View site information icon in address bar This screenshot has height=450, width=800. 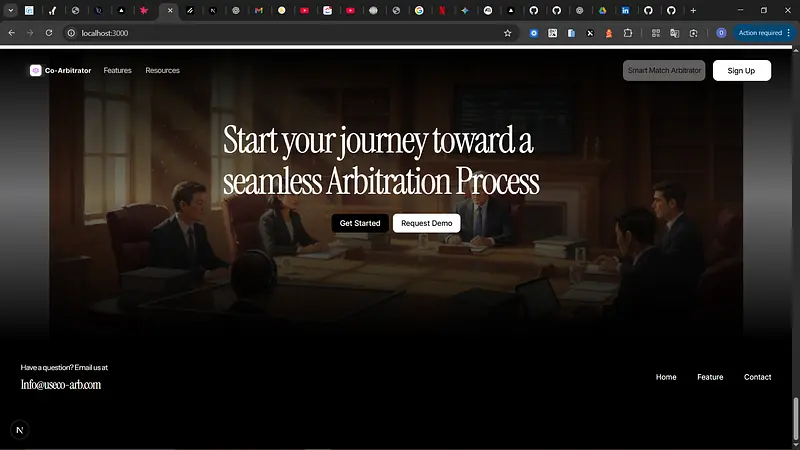pyautogui.click(x=72, y=33)
